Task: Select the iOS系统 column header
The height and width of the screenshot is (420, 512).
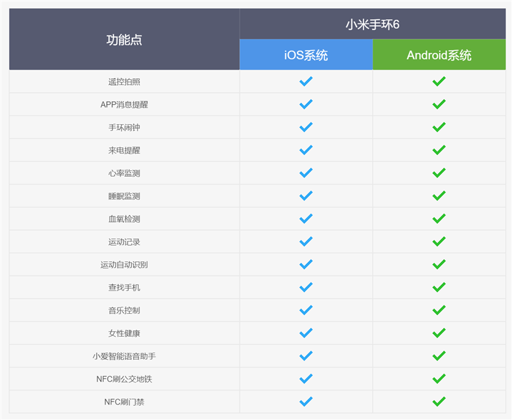Action: point(306,55)
